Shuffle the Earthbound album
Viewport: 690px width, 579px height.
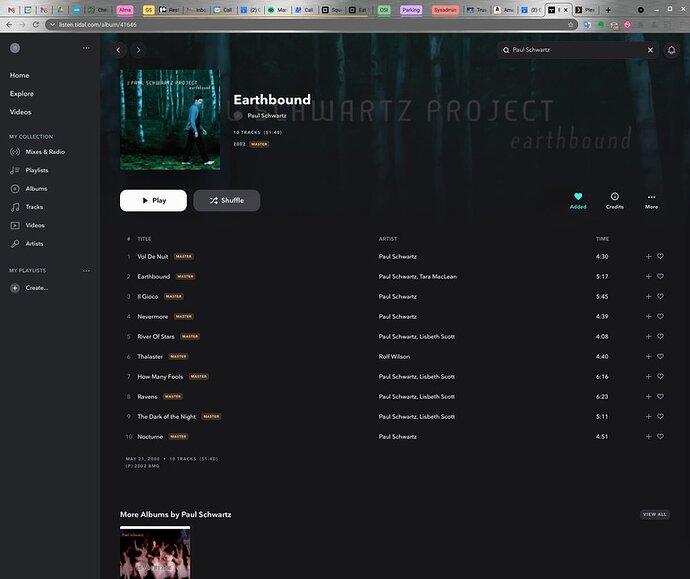pyautogui.click(x=227, y=201)
